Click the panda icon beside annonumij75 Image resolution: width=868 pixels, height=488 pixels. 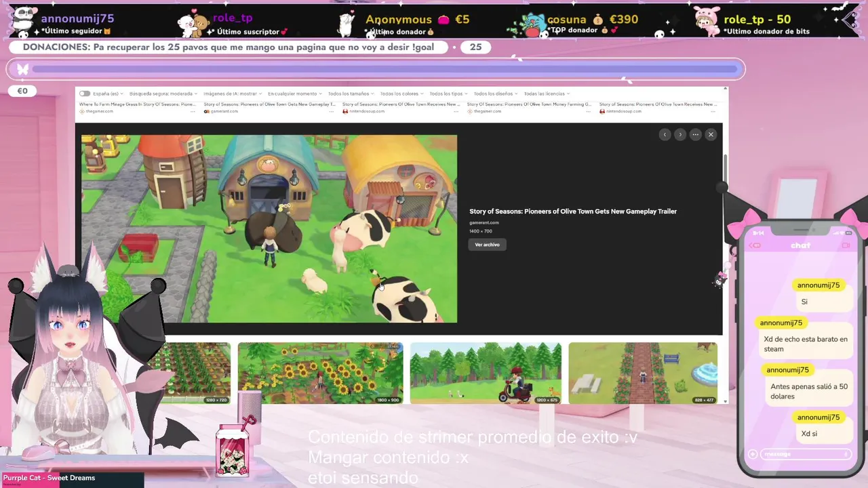click(x=24, y=22)
